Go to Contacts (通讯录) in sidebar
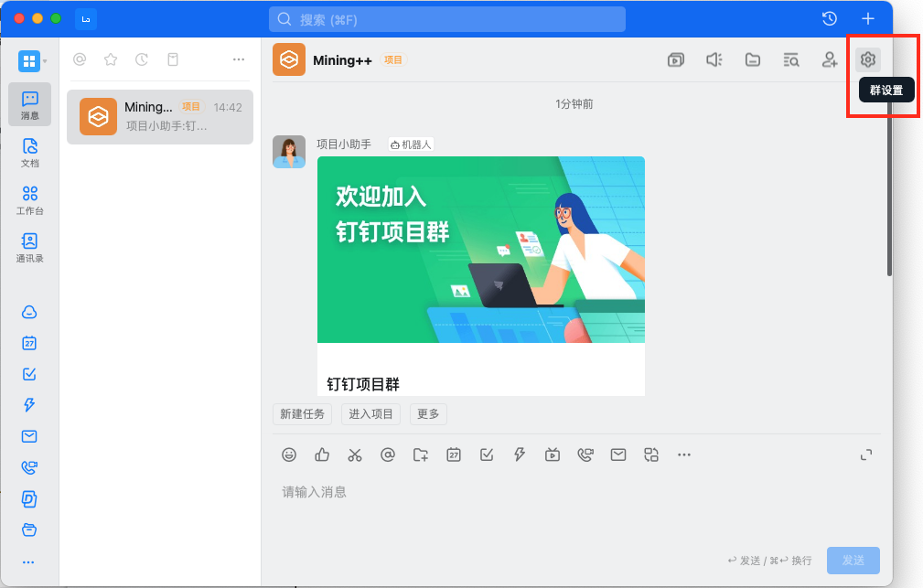 tap(29, 248)
